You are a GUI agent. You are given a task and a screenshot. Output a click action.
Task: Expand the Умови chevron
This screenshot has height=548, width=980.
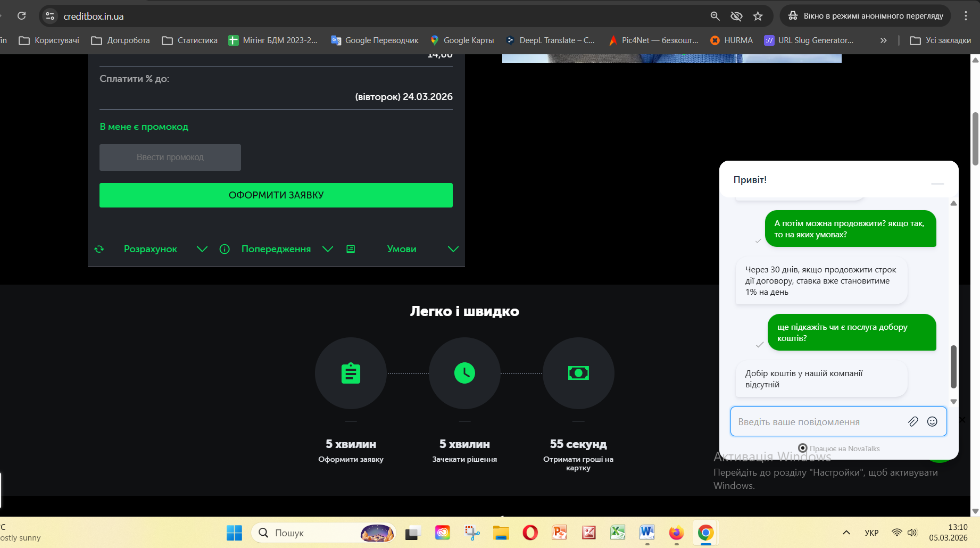453,249
